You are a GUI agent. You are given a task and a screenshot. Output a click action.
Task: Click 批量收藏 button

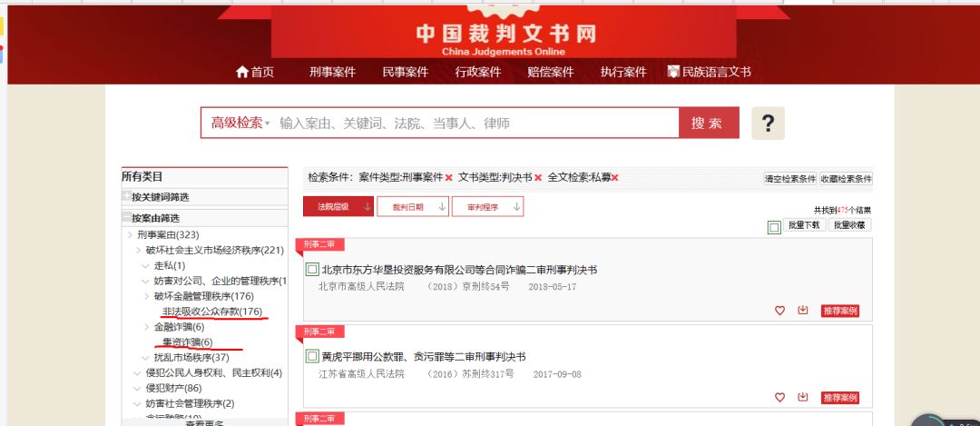[850, 225]
